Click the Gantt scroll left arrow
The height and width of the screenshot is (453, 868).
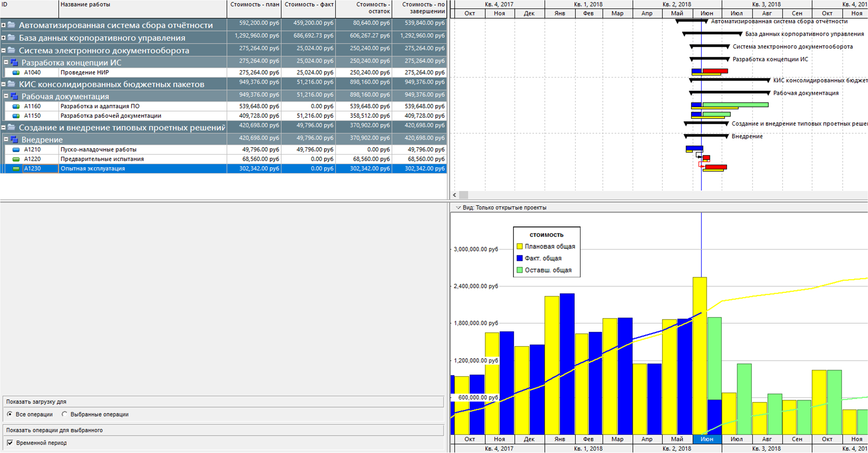(455, 195)
